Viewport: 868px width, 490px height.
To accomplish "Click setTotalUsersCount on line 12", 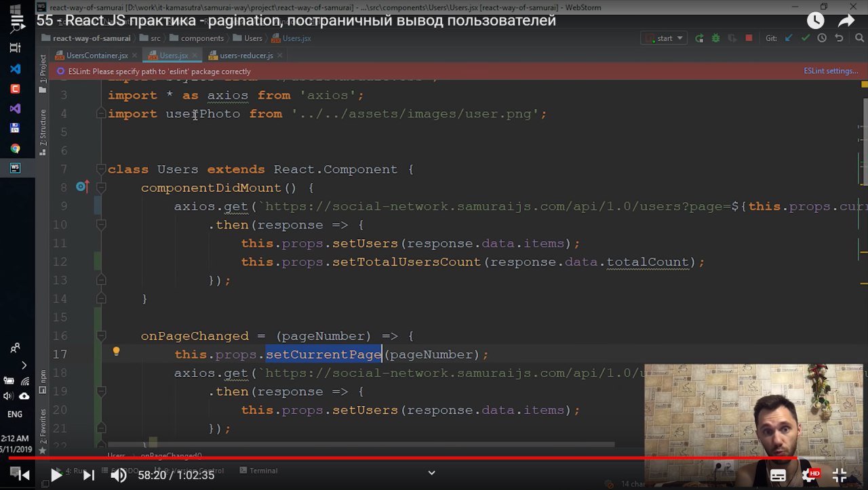I will [x=406, y=262].
